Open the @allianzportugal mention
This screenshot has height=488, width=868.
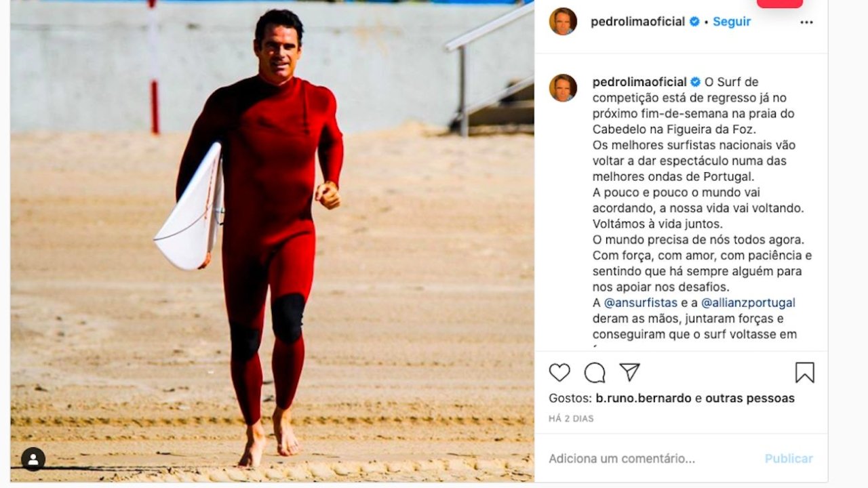pyautogui.click(x=748, y=302)
